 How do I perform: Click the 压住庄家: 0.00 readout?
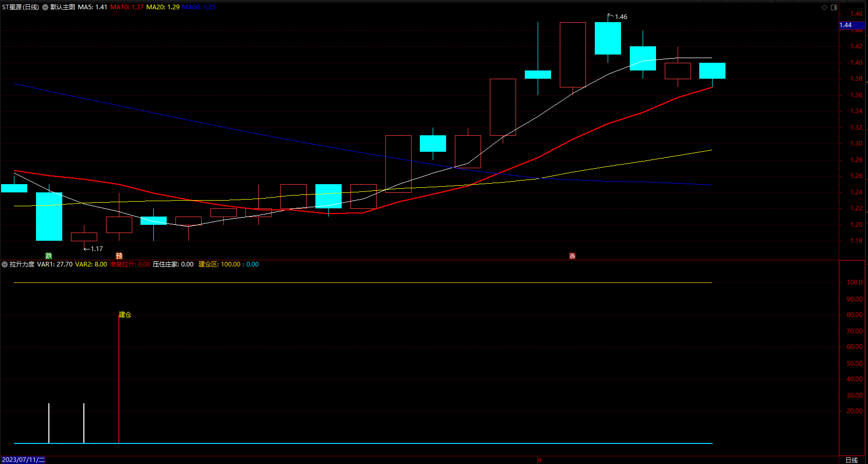(x=173, y=264)
